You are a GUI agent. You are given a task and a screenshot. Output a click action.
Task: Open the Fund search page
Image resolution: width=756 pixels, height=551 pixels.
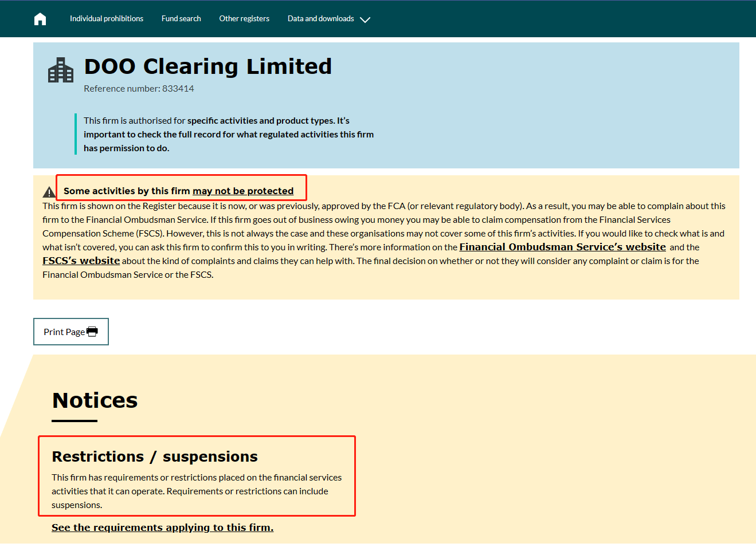click(181, 19)
